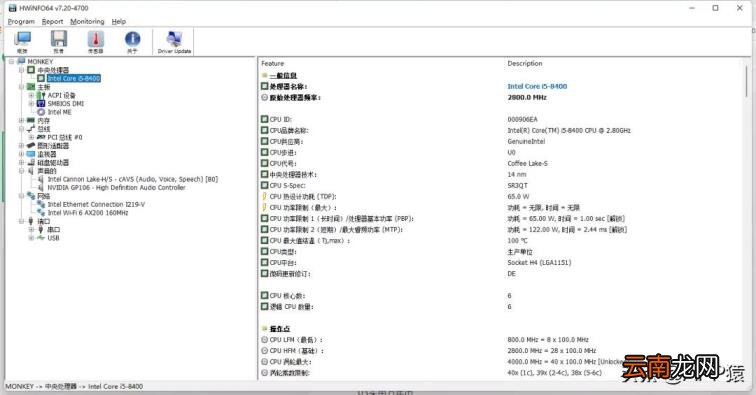Collapse the node containing Intel Cannon Lake audio
The width and height of the screenshot is (756, 395).
point(21,171)
